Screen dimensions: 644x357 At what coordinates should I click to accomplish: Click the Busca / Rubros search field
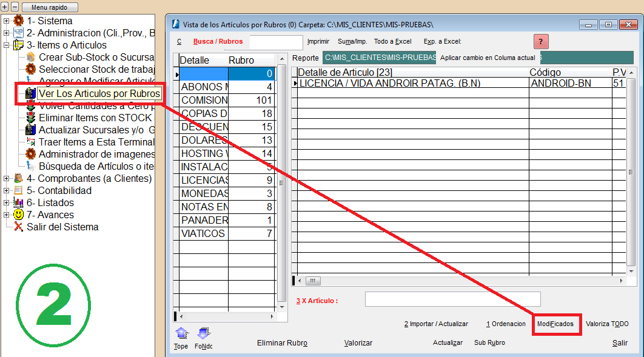(276, 42)
